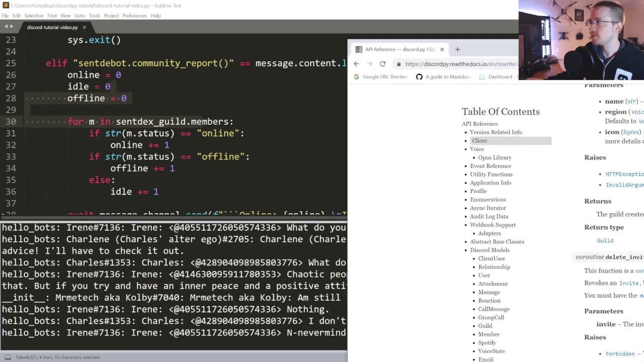644x362 pixels.
Task: Open the Goto menu
Action: 80,16
